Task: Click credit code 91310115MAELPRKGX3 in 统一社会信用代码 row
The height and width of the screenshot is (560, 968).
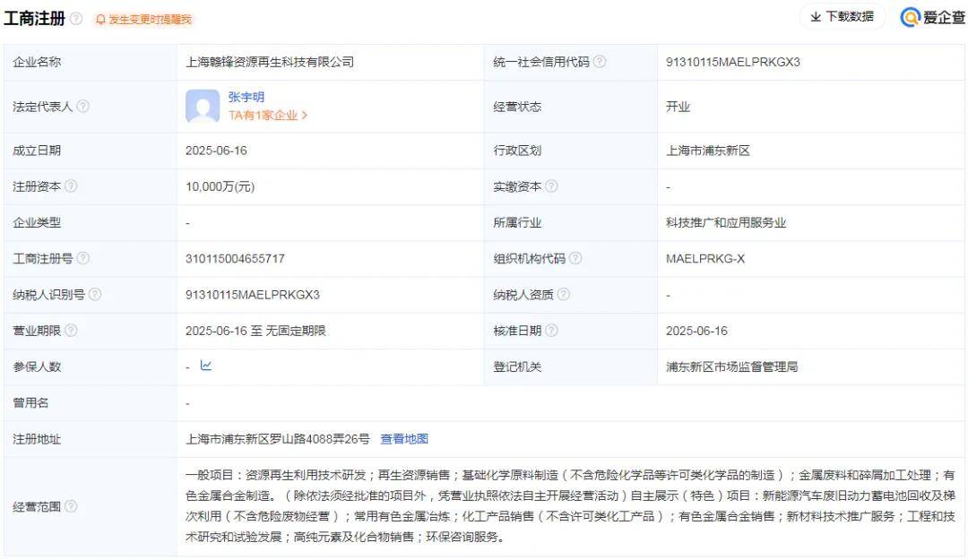Action: (x=733, y=62)
